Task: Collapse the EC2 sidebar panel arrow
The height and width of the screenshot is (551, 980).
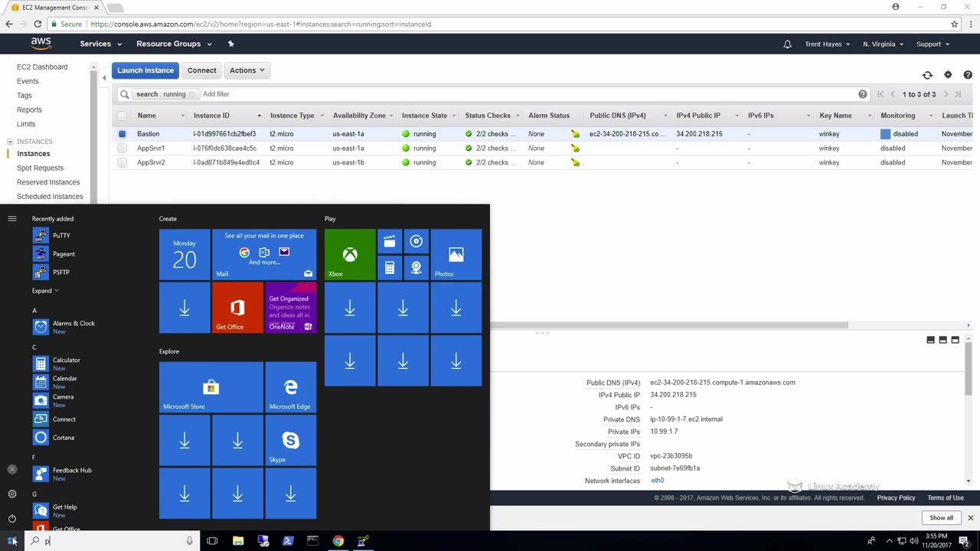Action: pos(104,77)
